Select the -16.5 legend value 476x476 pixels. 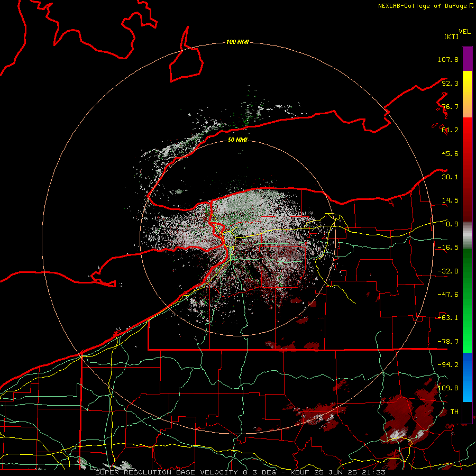(x=448, y=248)
